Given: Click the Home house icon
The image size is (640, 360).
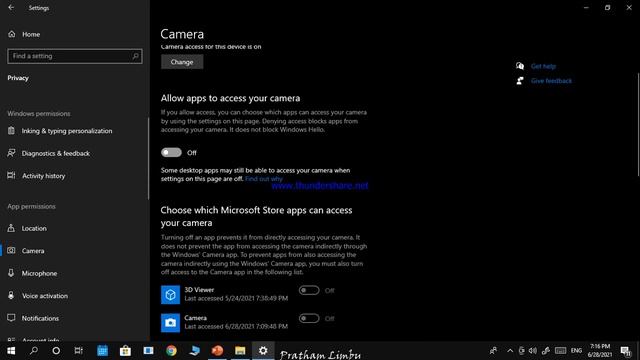Looking at the screenshot, I should point(11,34).
